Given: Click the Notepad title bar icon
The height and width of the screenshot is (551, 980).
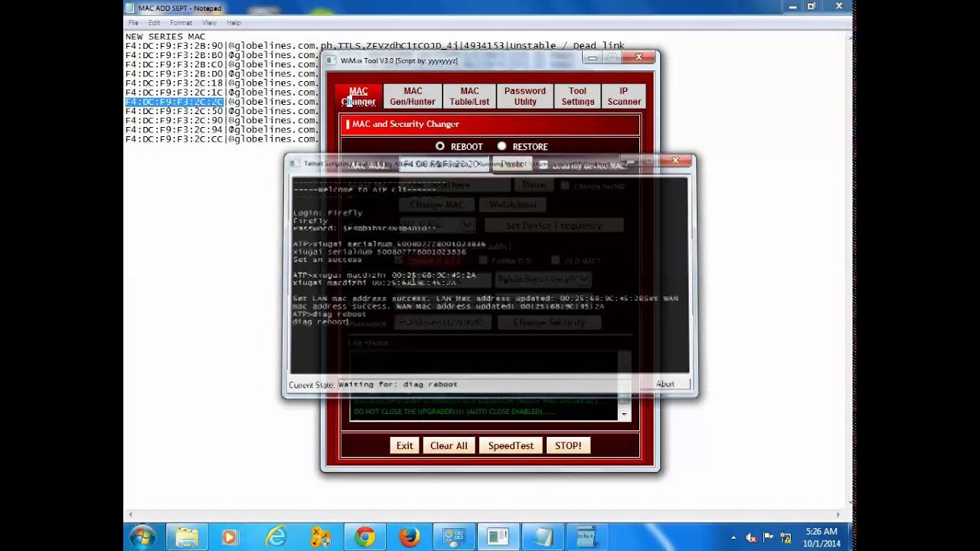Looking at the screenshot, I should pyautogui.click(x=130, y=8).
